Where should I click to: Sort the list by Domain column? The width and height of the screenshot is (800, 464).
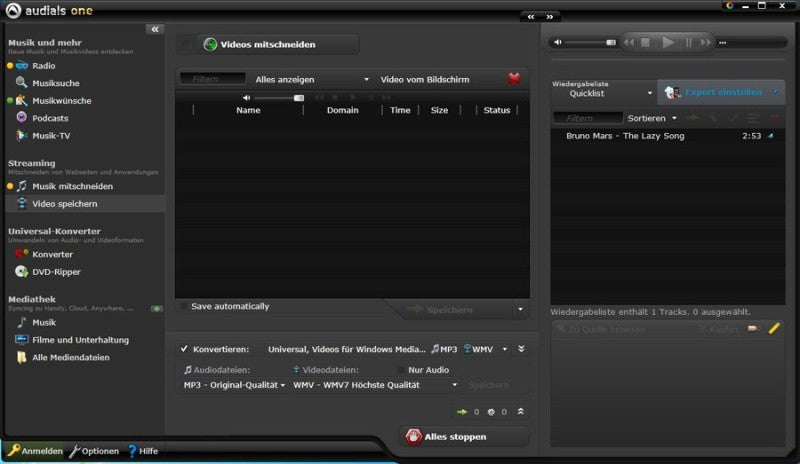[x=342, y=110]
